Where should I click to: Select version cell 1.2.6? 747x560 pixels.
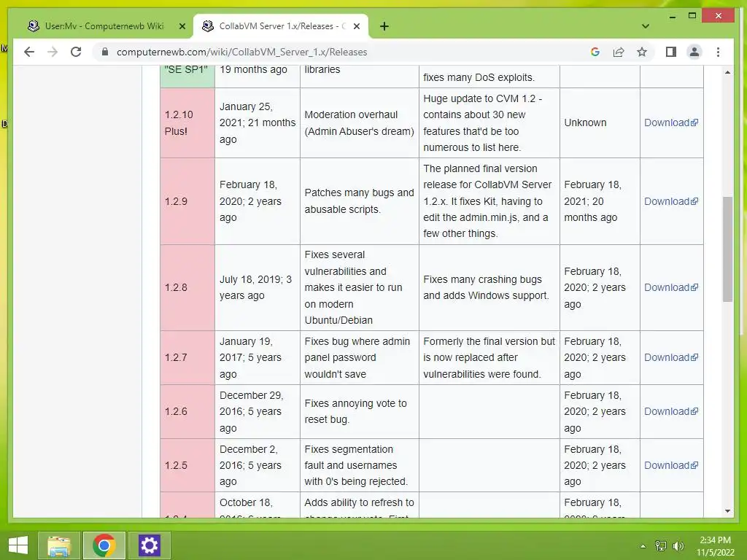coord(187,411)
